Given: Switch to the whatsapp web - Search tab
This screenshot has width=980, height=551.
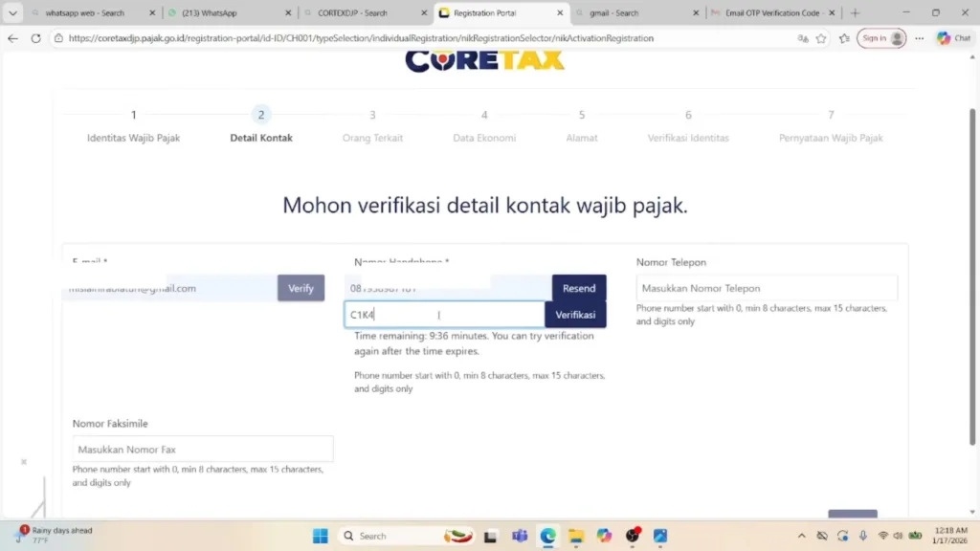Looking at the screenshot, I should pyautogui.click(x=84, y=12).
